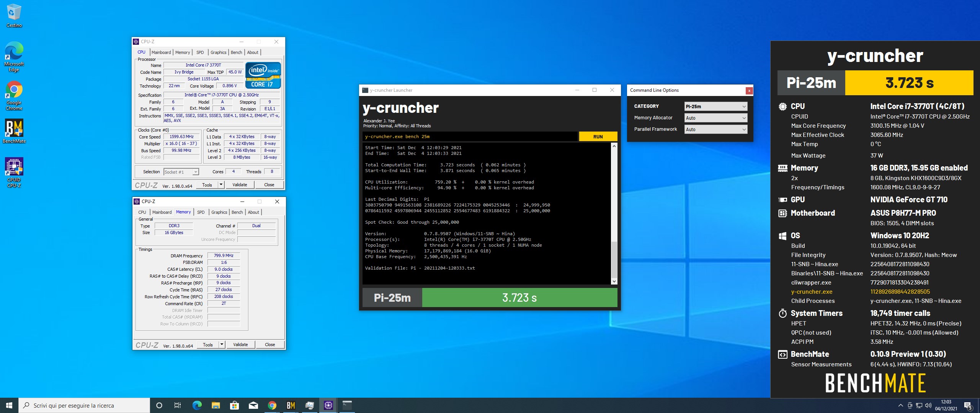Select the SPD tab in lower CPU-Z window

coord(201,212)
